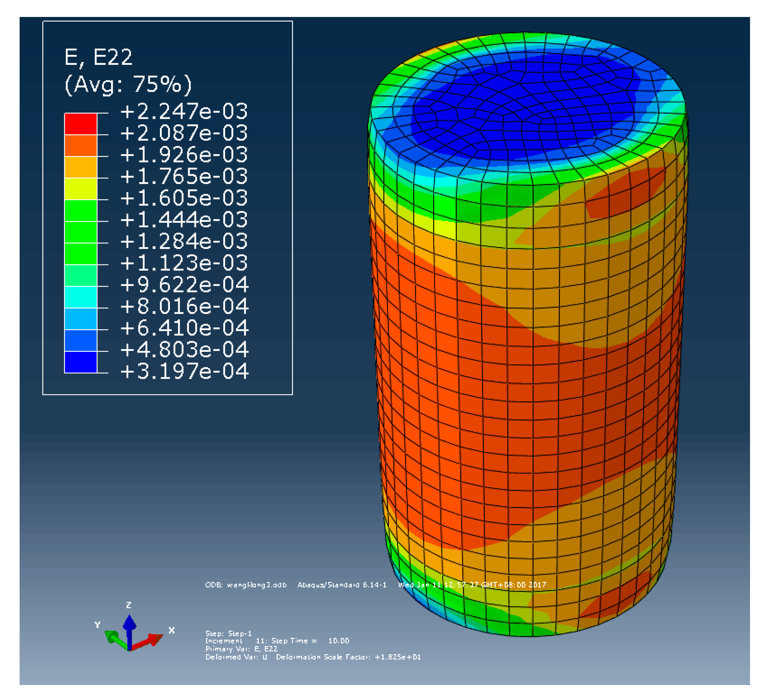Click the Y label beside the triad
763x700 pixels.
click(97, 625)
